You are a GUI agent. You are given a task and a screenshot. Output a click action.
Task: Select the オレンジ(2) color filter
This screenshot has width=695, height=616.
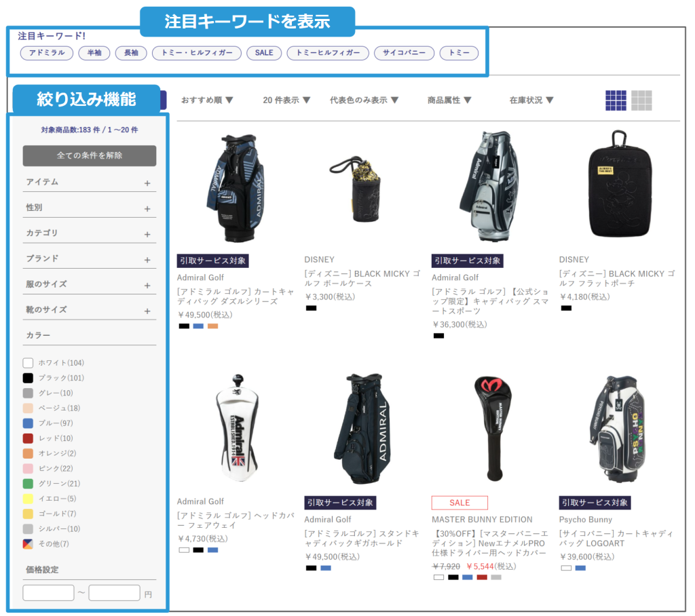coord(50,453)
